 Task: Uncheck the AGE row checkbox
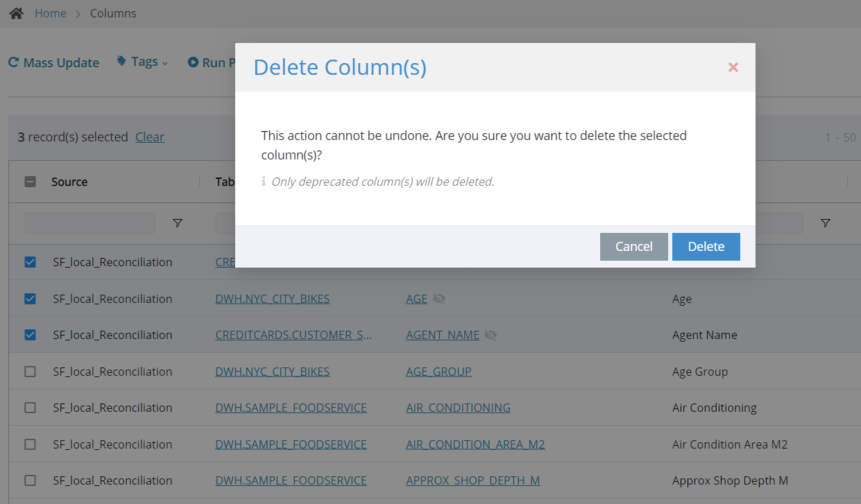click(30, 299)
